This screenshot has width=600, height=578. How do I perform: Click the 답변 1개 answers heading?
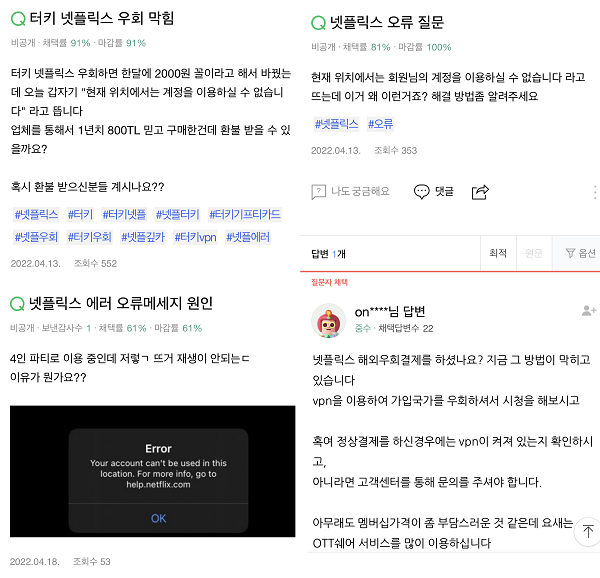click(328, 254)
